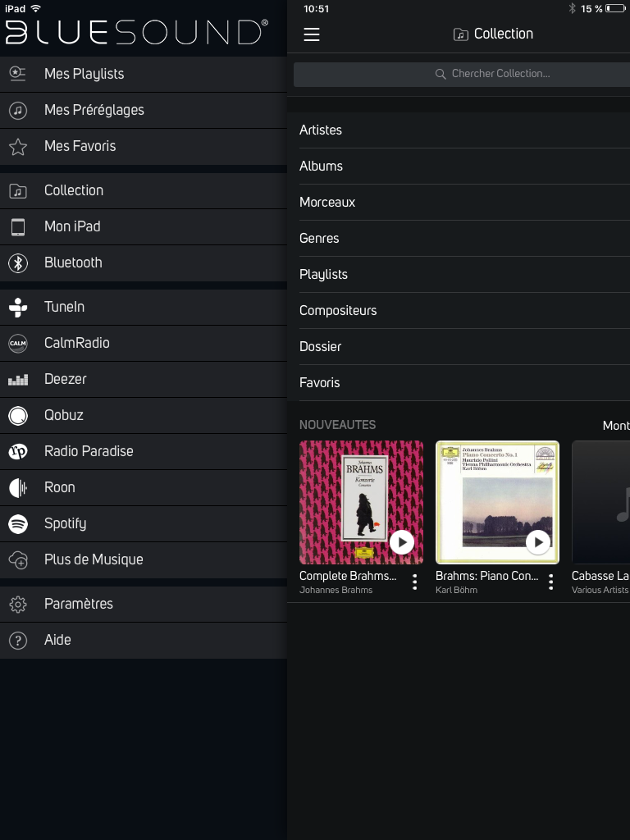Tap the Mes Préréglages music note icon
630x840 pixels.
pos(18,111)
